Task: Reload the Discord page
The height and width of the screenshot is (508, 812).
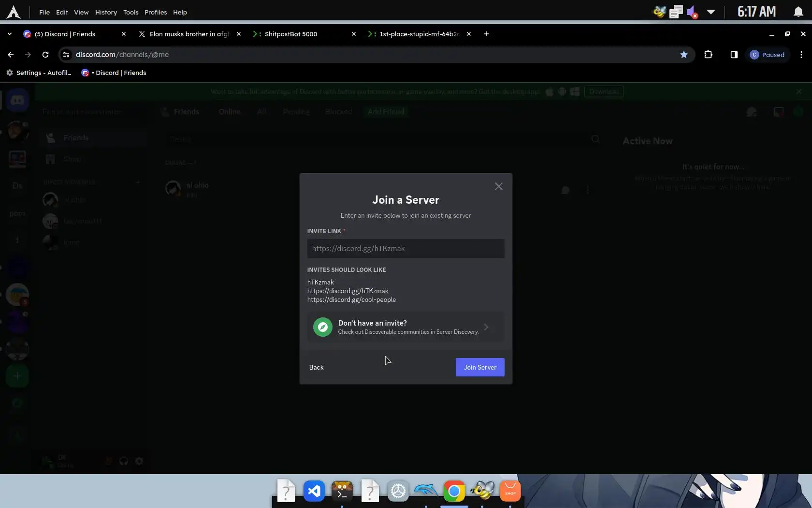Action: click(x=45, y=55)
